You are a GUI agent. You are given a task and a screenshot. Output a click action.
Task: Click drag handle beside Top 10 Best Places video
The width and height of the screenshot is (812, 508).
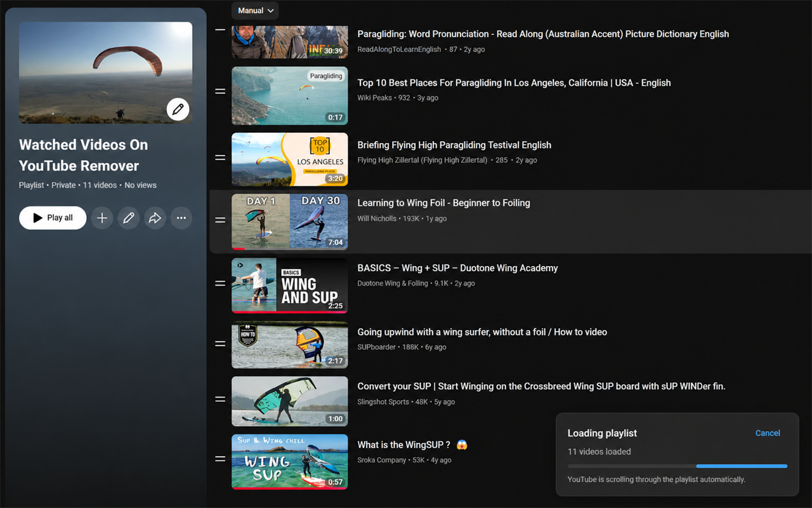click(220, 91)
